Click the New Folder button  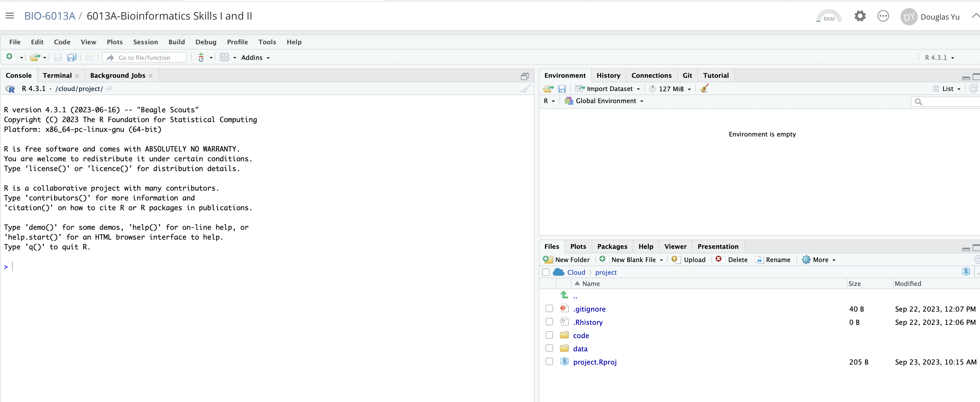(566, 260)
